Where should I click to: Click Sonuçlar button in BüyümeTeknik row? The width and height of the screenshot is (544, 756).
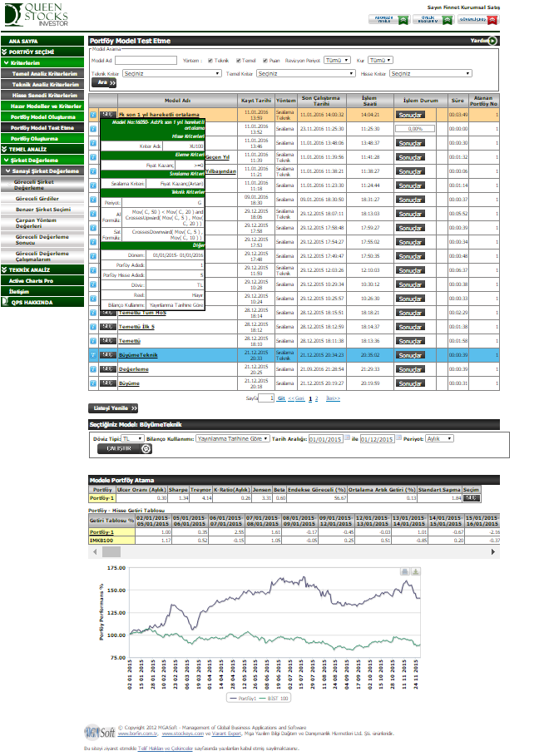coord(410,355)
